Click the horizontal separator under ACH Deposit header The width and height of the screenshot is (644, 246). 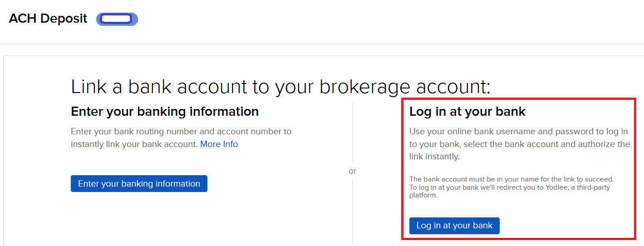(x=322, y=44)
